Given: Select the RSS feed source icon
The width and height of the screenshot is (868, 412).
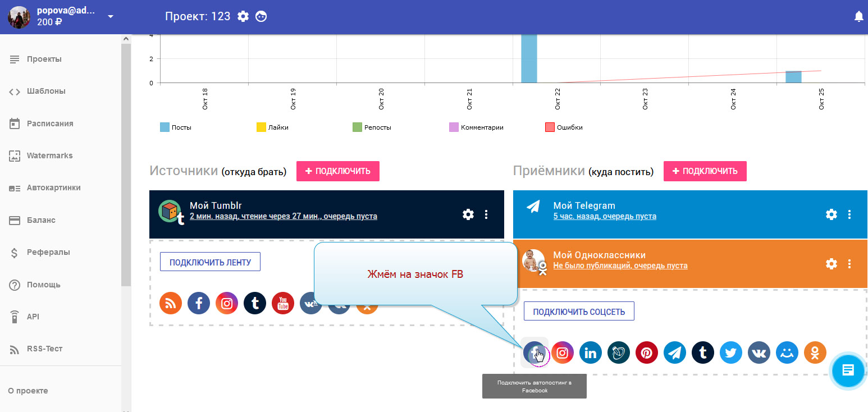Looking at the screenshot, I should pyautogui.click(x=171, y=303).
